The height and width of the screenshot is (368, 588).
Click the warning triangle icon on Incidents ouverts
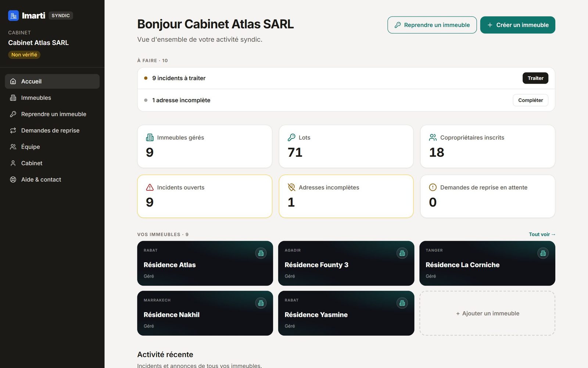coord(150,187)
